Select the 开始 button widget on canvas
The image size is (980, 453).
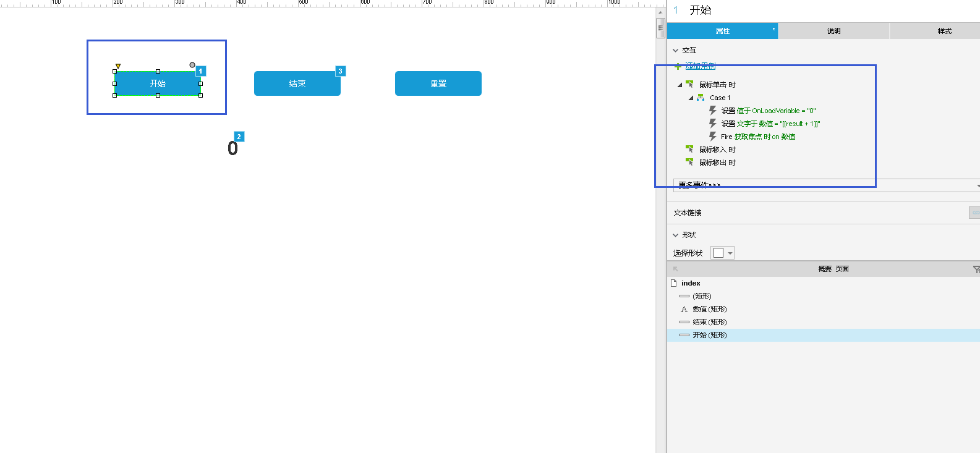pos(158,83)
